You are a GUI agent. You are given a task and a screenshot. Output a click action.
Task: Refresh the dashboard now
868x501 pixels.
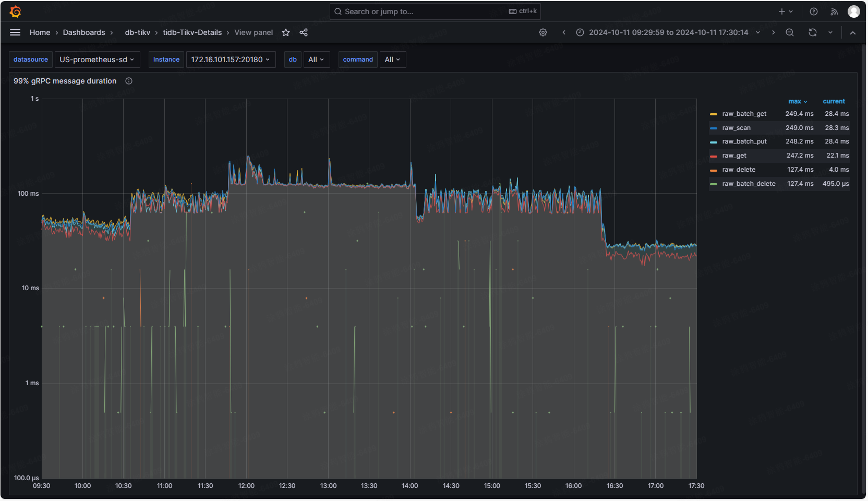813,32
